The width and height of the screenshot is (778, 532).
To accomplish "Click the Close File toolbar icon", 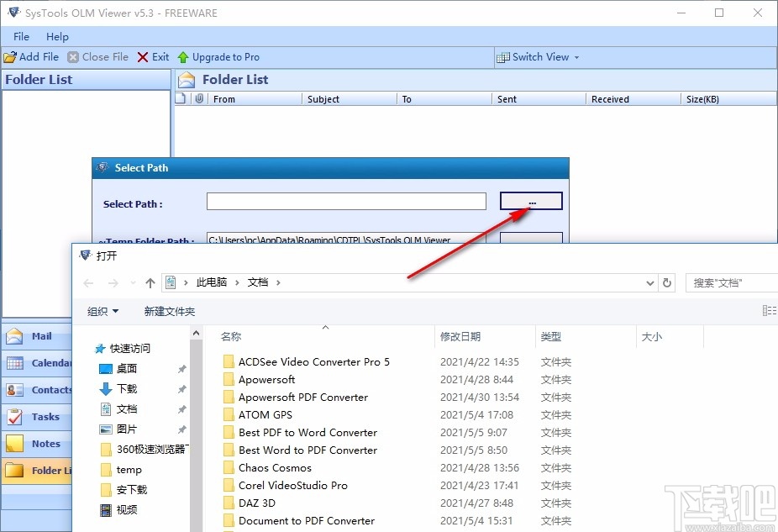I will pos(73,56).
